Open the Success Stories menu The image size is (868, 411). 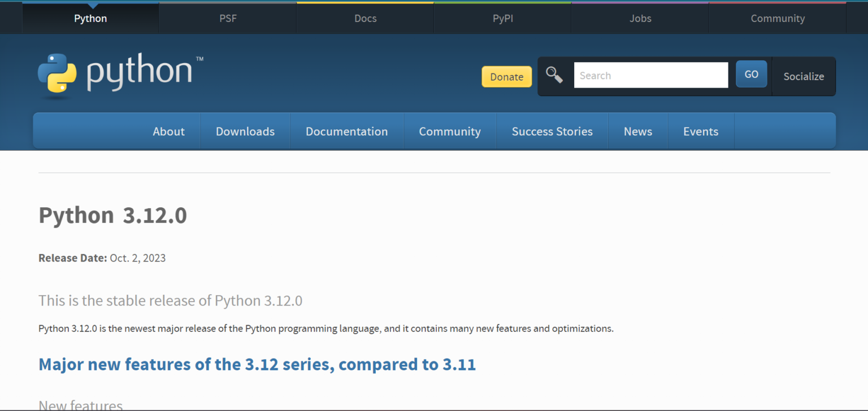pyautogui.click(x=552, y=131)
